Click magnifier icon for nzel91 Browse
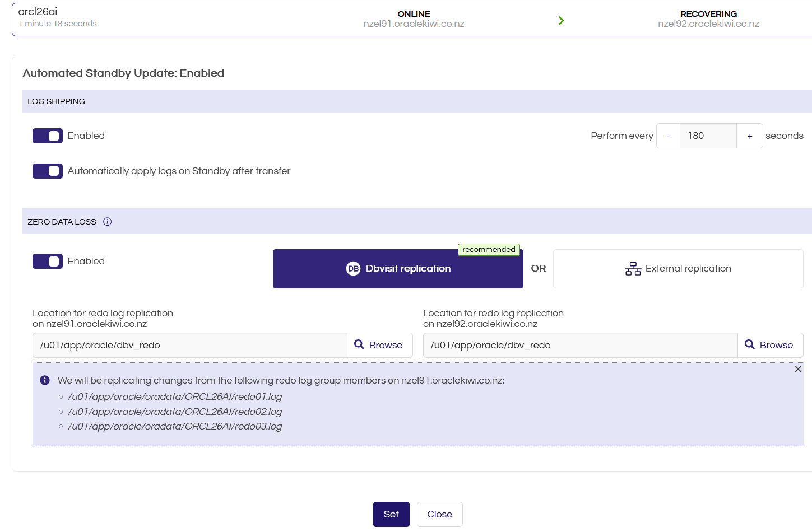The width and height of the screenshot is (812, 532). (x=359, y=344)
